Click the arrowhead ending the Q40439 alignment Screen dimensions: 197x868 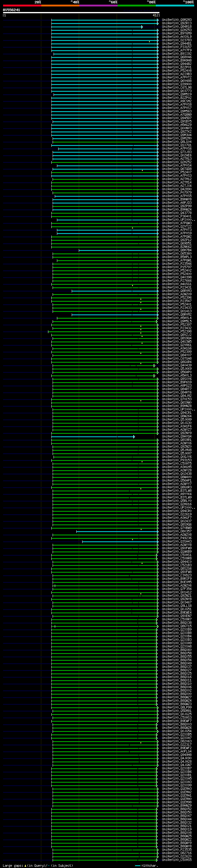click(155, 365)
